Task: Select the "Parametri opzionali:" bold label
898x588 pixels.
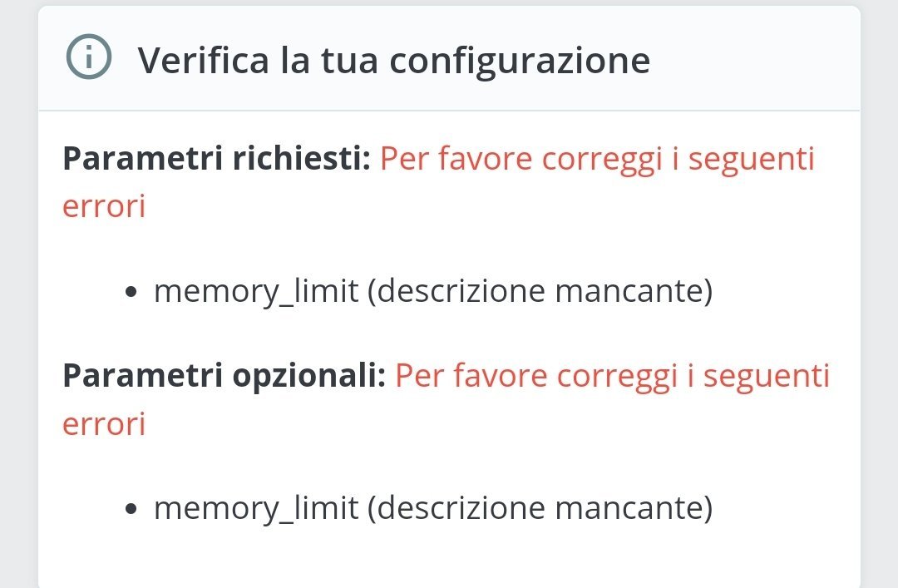Action: coord(224,376)
